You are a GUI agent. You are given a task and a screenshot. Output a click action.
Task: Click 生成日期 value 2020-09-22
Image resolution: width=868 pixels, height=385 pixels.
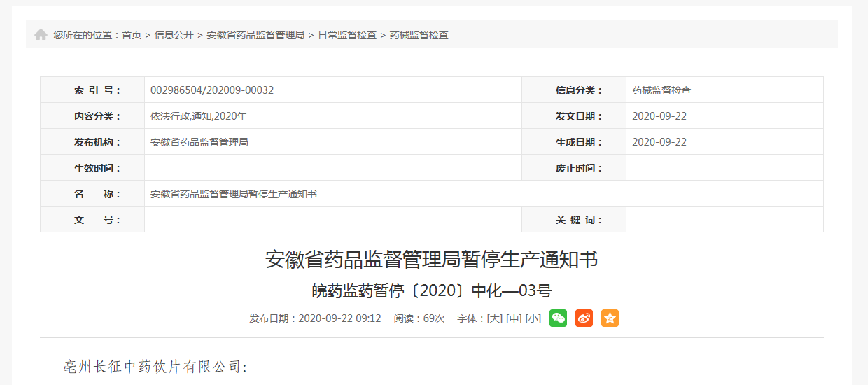pos(659,142)
